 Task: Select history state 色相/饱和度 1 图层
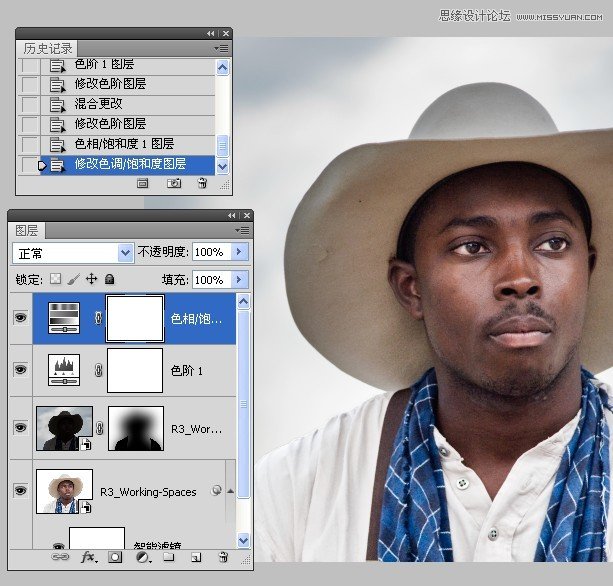[x=127, y=144]
